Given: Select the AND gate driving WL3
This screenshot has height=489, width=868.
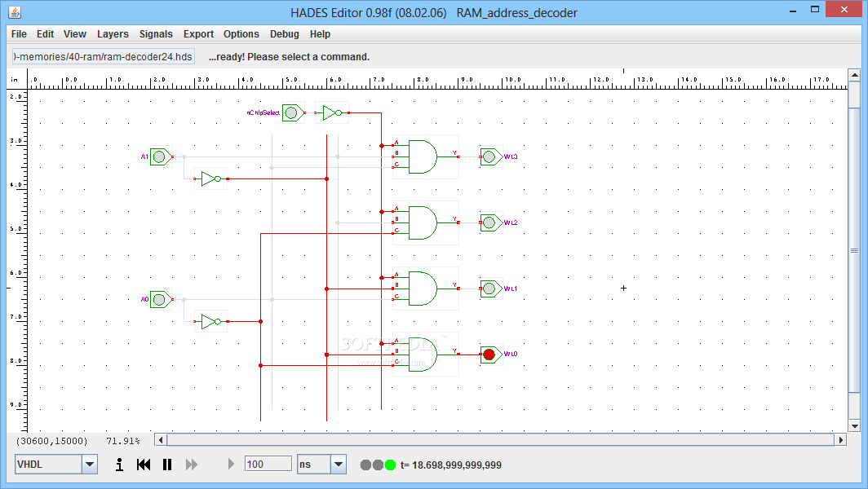Looking at the screenshot, I should pos(425,157).
